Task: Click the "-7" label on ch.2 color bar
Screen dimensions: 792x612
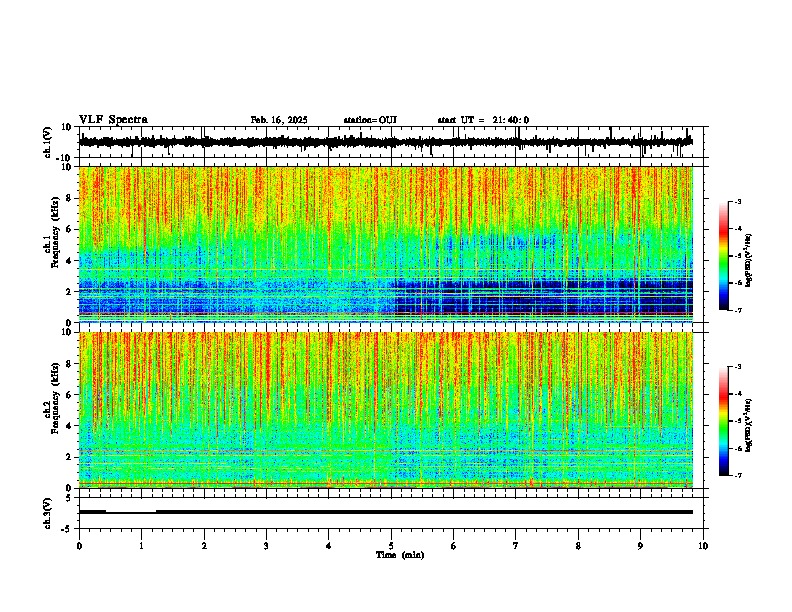Action: tap(737, 475)
